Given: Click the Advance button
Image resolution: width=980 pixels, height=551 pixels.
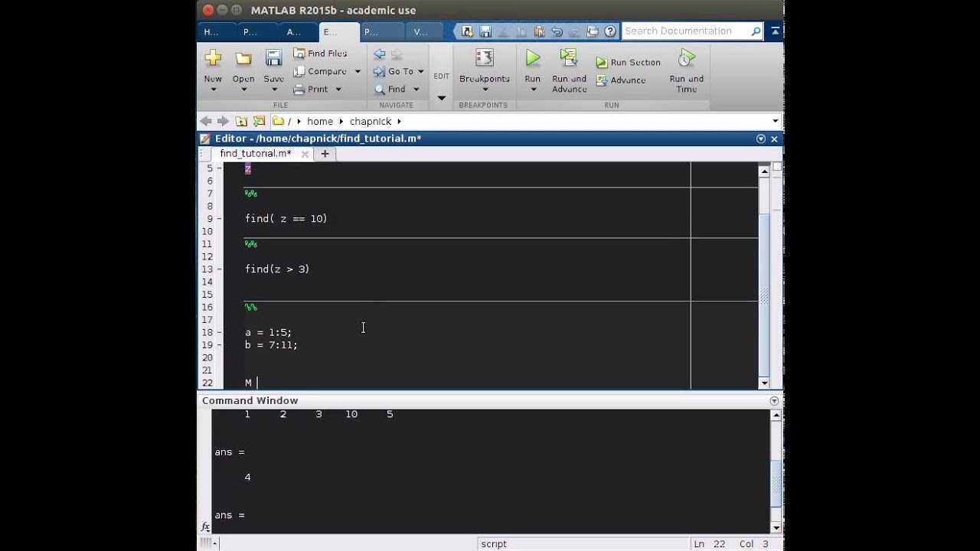Looking at the screenshot, I should [x=621, y=80].
